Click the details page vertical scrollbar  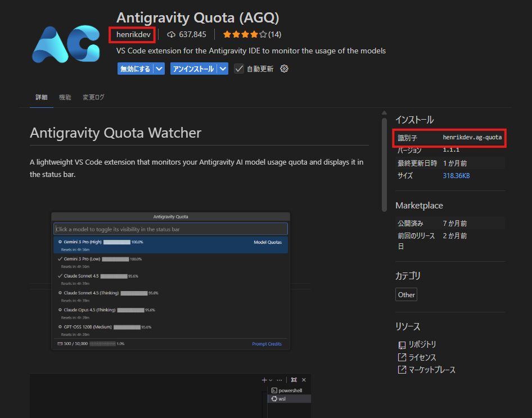(x=384, y=165)
